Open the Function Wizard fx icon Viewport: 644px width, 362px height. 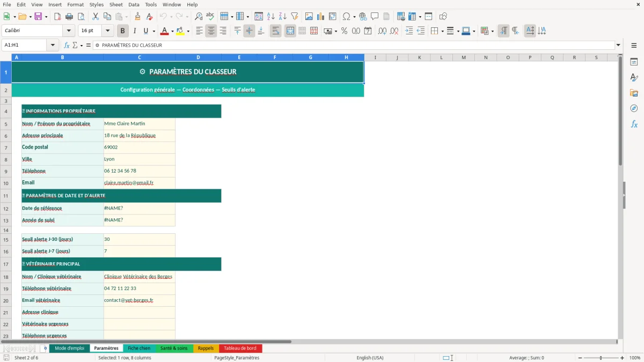coord(67,45)
